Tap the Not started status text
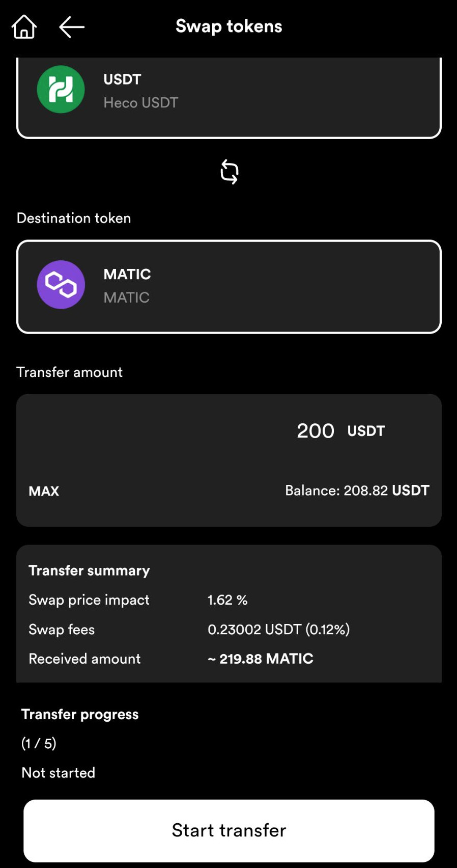 point(59,773)
